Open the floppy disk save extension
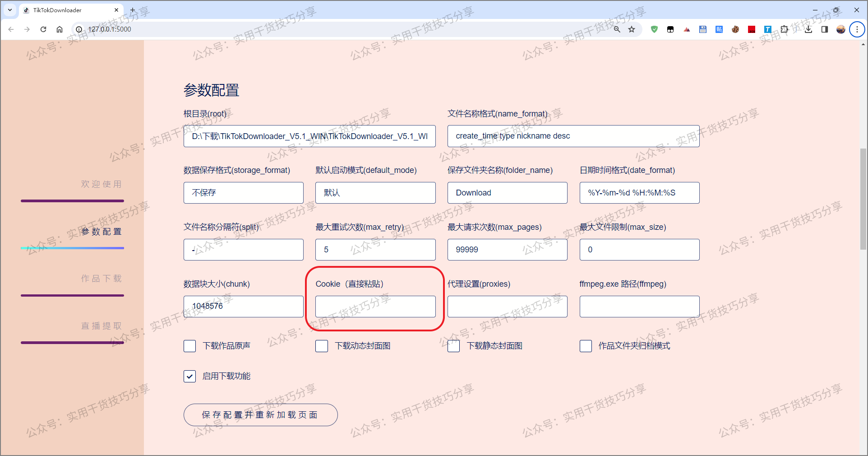Screen dimensions: 868x456 (x=702, y=29)
